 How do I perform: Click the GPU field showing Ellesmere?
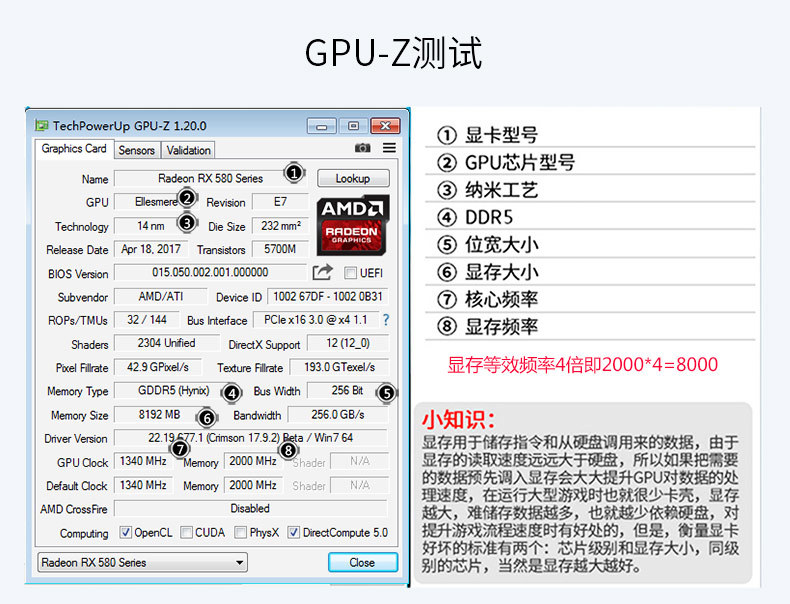pos(155,202)
